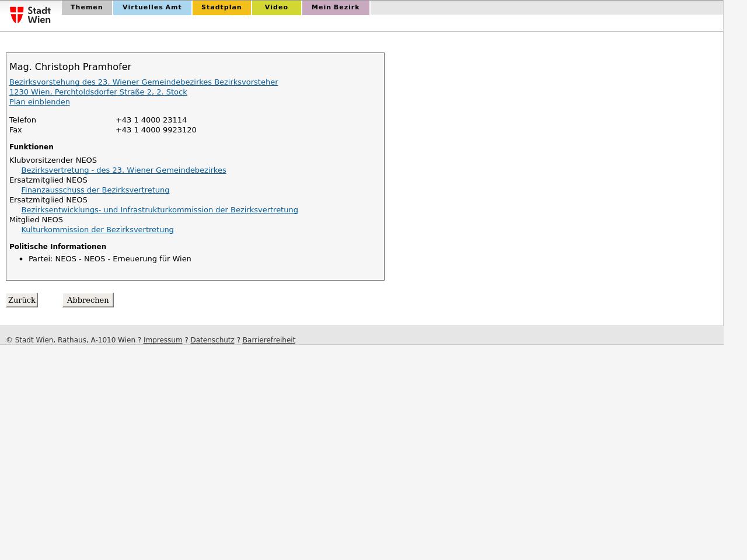Click the telephone number +43 1 4000 23114
This screenshot has width=747, height=560.
click(x=151, y=120)
